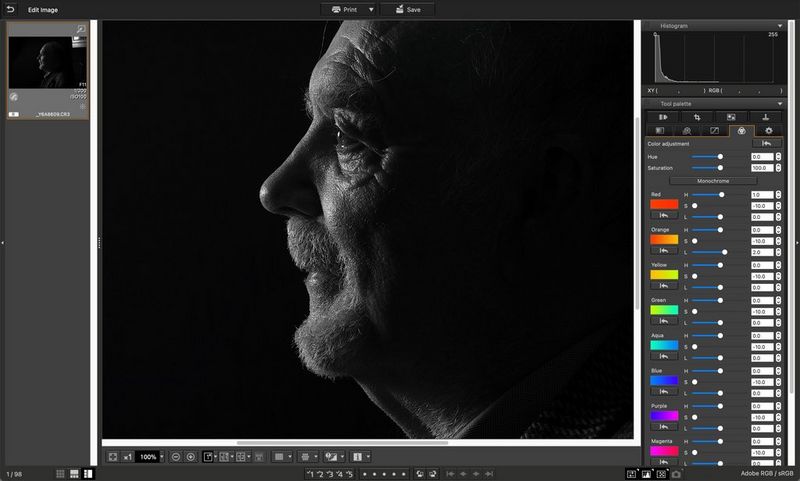Open the settings gear tab in Tool palette
This screenshot has height=481, width=800.
pyautogui.click(x=768, y=130)
